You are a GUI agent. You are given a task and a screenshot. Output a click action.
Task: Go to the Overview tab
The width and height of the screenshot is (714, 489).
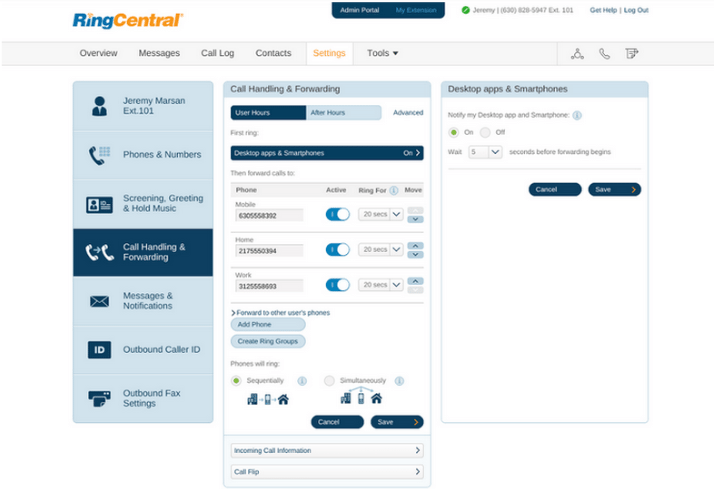click(98, 53)
